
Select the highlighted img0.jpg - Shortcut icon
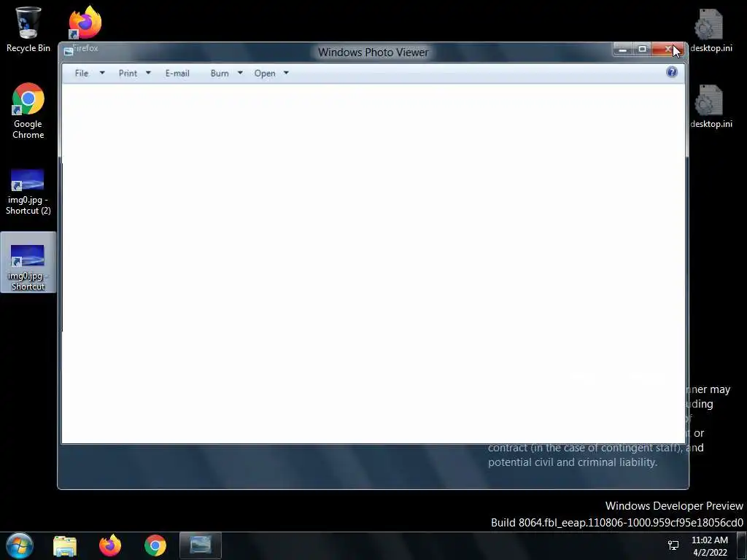[28, 262]
